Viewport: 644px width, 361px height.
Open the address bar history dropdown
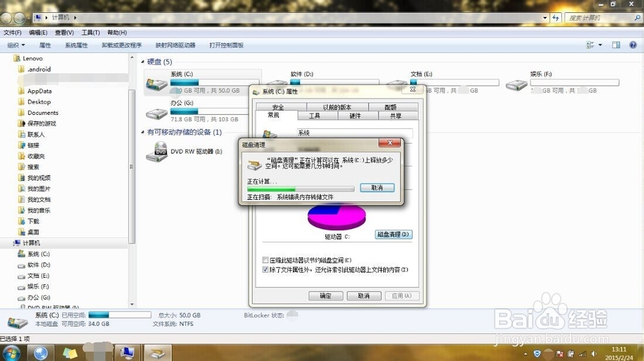click(x=545, y=17)
